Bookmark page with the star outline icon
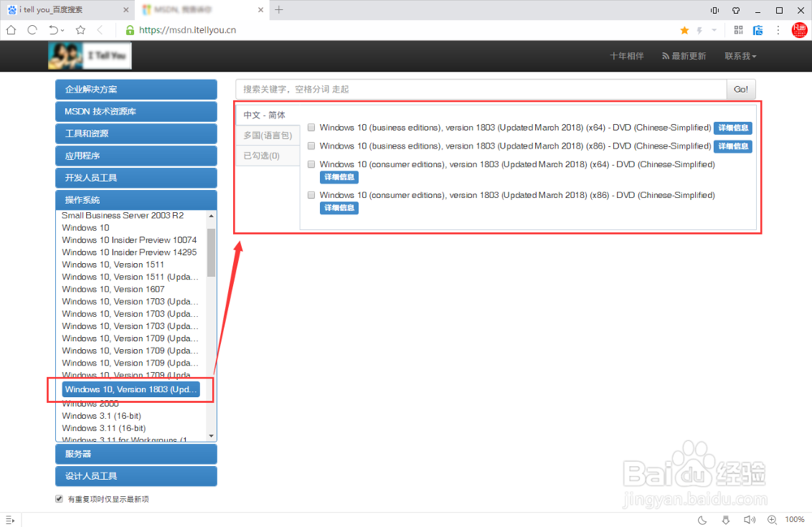The image size is (812, 527). tap(80, 30)
